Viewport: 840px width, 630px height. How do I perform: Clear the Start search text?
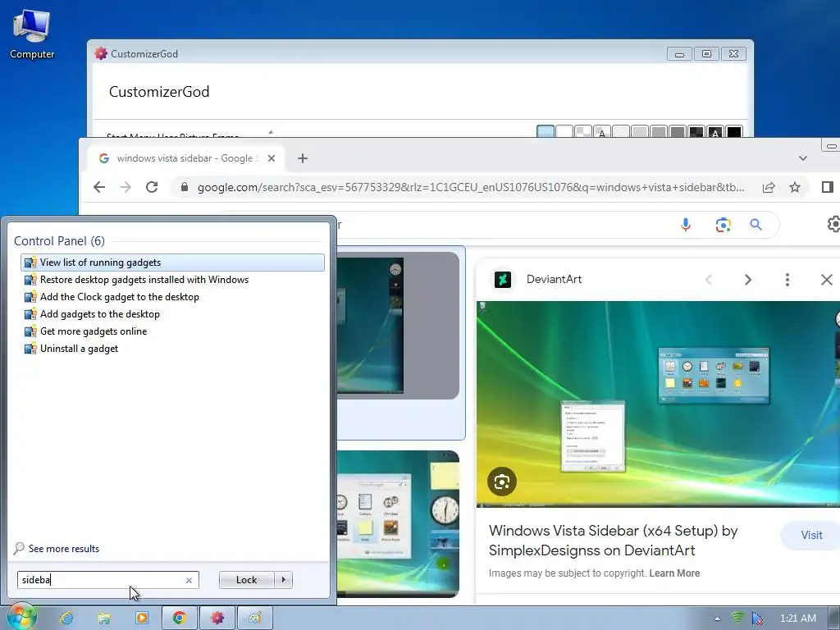(x=189, y=580)
